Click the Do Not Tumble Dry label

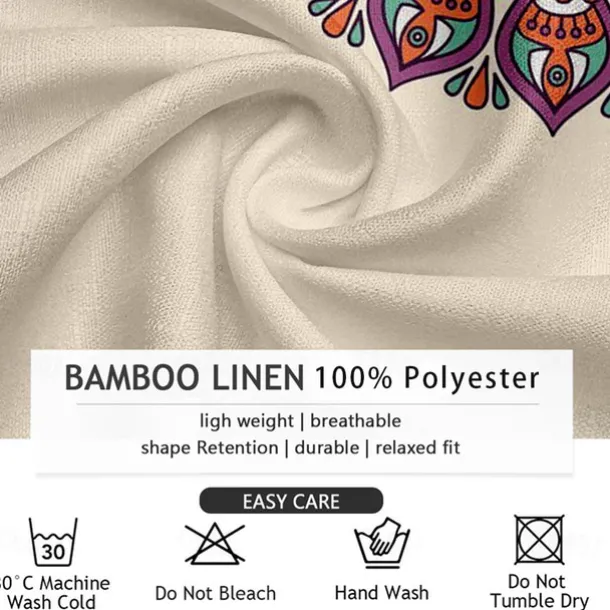(539, 591)
